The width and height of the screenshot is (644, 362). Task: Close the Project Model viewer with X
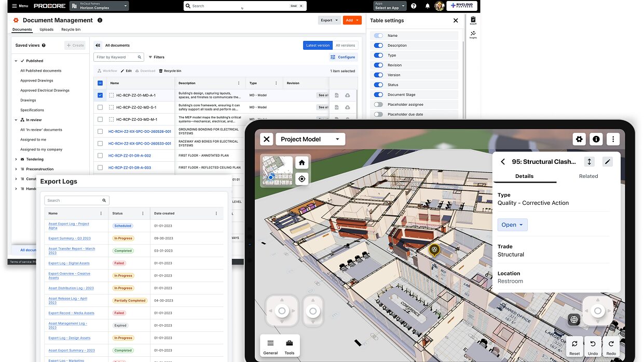266,139
